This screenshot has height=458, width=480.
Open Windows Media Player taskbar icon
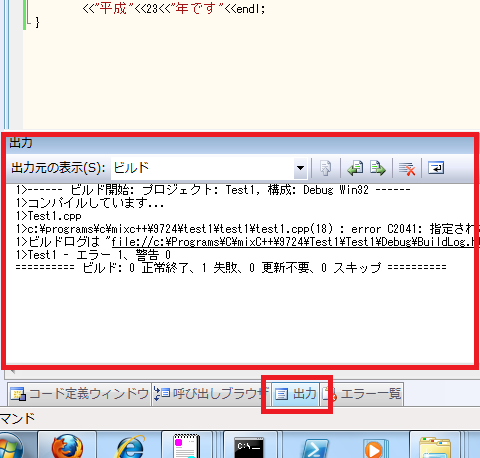375,447
